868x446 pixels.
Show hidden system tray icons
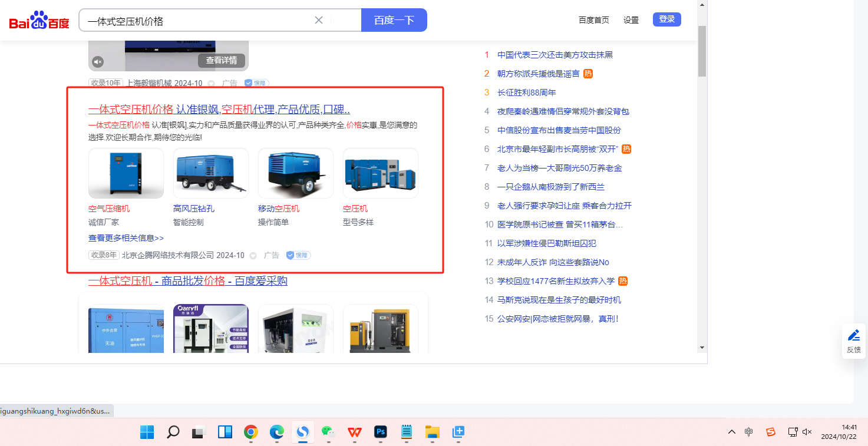click(x=732, y=432)
